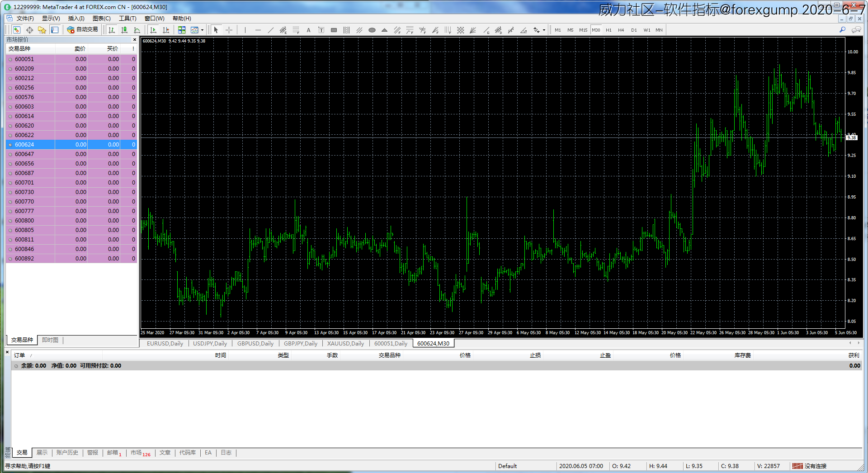The image size is (868, 473).
Task: Click the New Order toolbar icon
Action: 16,30
